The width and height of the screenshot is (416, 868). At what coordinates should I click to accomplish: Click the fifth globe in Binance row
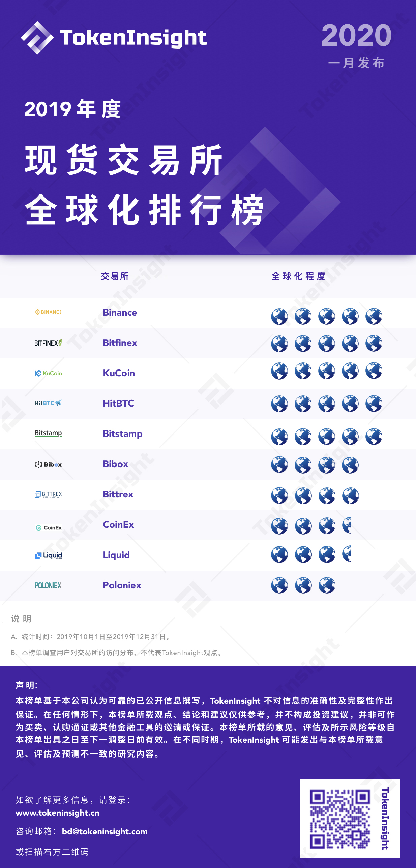(374, 316)
